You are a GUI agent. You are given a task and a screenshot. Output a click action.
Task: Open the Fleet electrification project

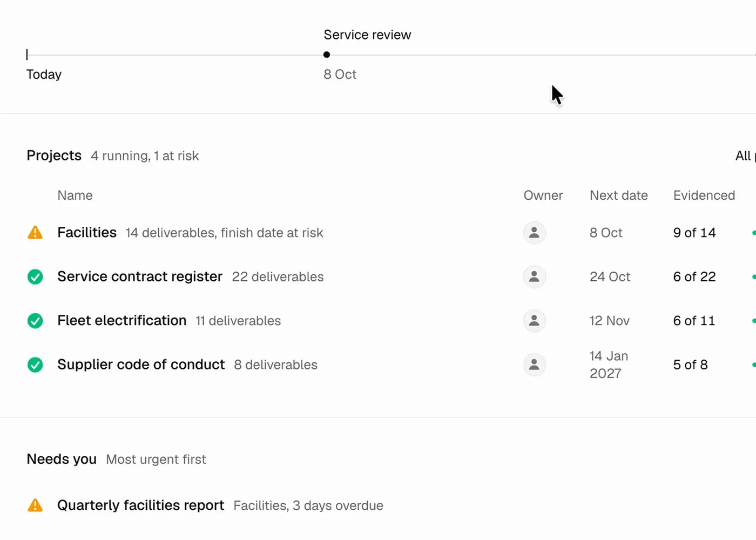coord(122,321)
